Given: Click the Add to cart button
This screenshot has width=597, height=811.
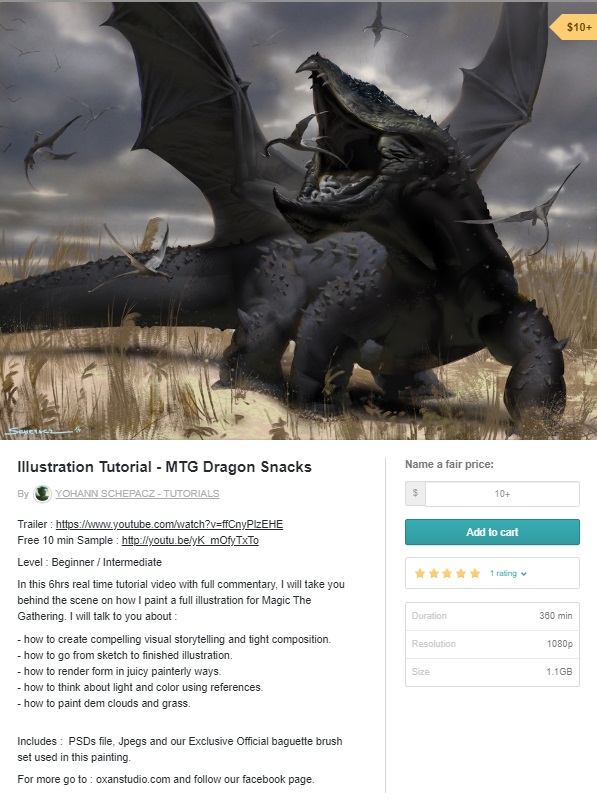Looking at the screenshot, I should click(492, 532).
